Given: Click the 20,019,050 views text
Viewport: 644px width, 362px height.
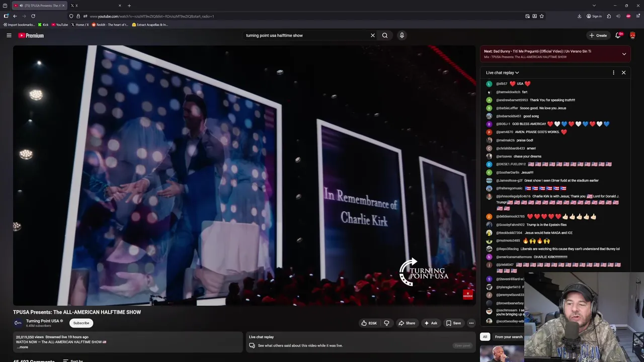Looking at the screenshot, I should pyautogui.click(x=30, y=337).
